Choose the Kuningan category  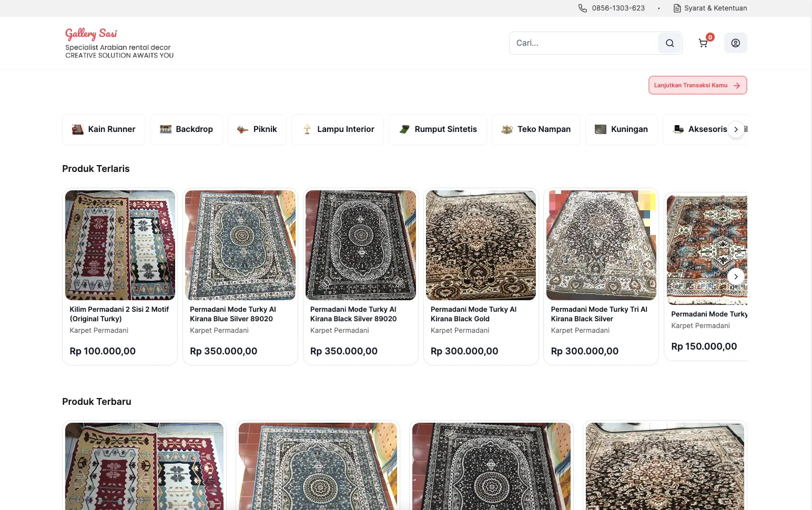click(x=621, y=129)
